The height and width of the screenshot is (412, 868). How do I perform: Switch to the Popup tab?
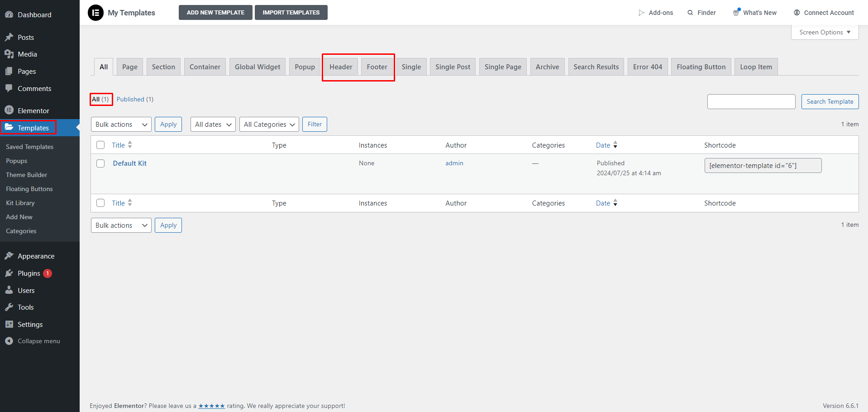305,67
